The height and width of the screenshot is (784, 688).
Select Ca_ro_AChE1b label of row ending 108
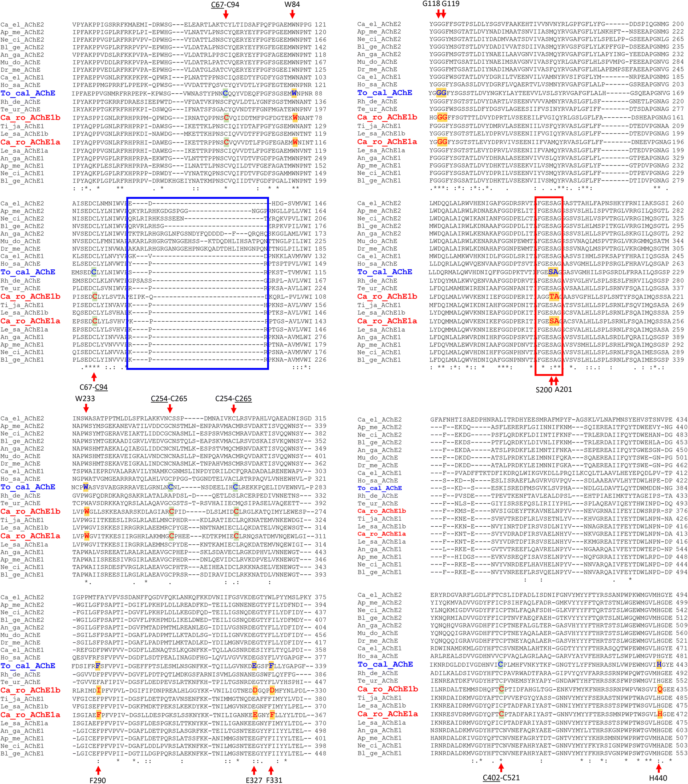coord(30,297)
